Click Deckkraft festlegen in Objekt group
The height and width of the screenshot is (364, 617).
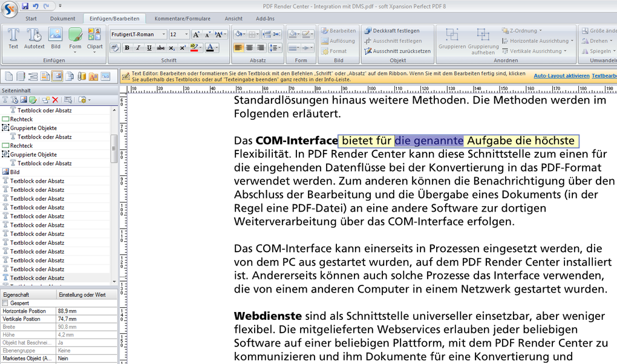392,31
